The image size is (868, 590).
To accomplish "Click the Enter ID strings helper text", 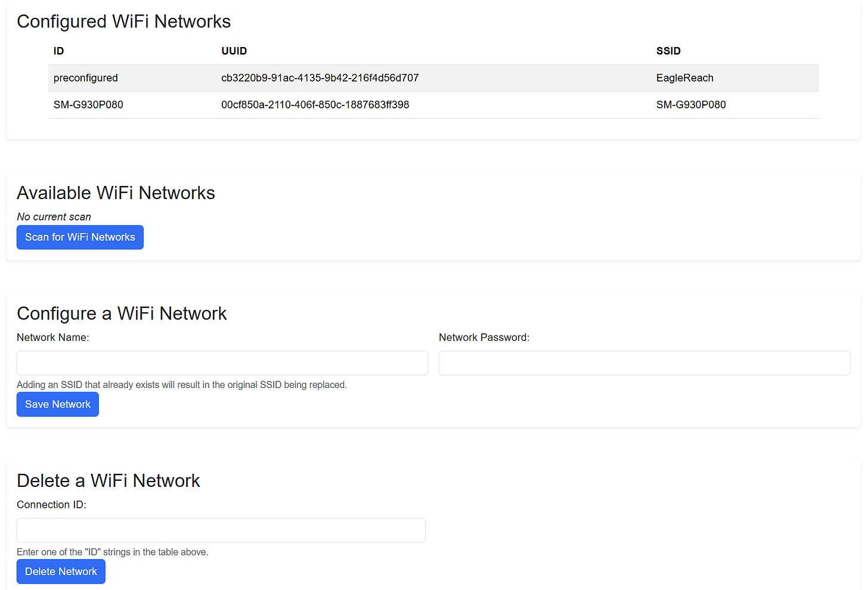I will [112, 552].
